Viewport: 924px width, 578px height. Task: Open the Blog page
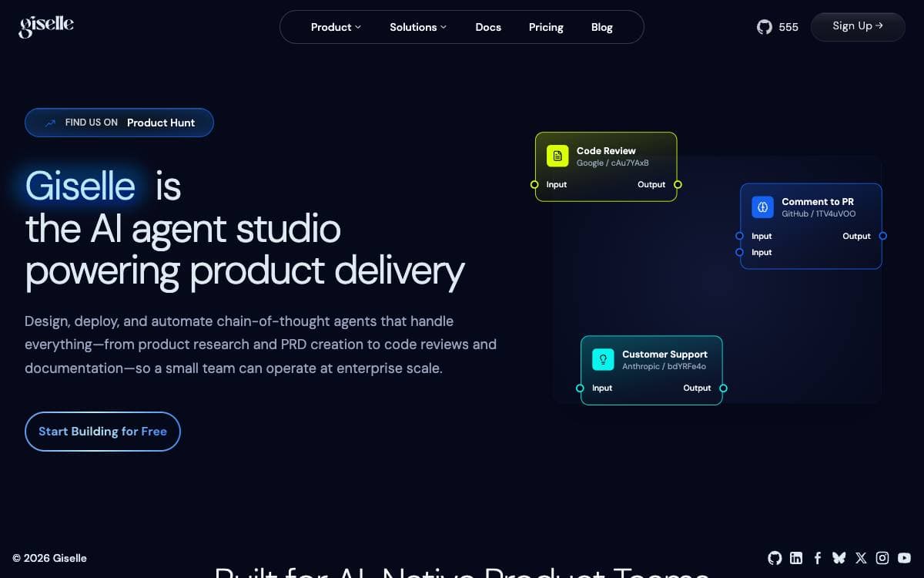[602, 27]
